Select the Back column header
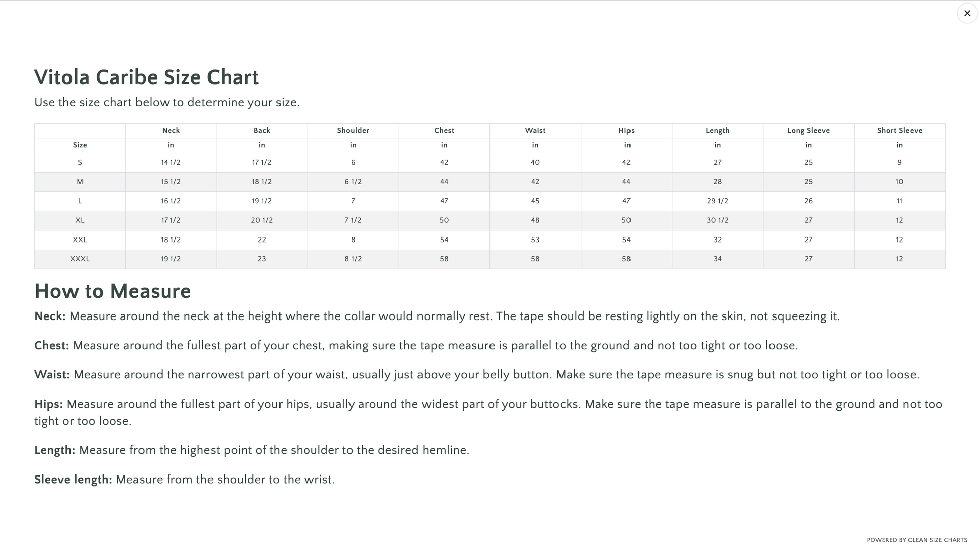 click(262, 130)
